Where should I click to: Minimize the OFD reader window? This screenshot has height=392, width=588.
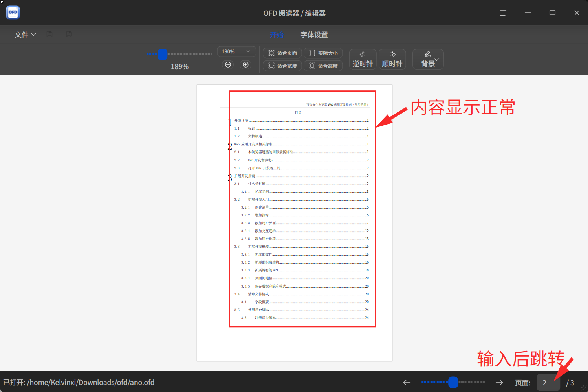pyautogui.click(x=528, y=13)
